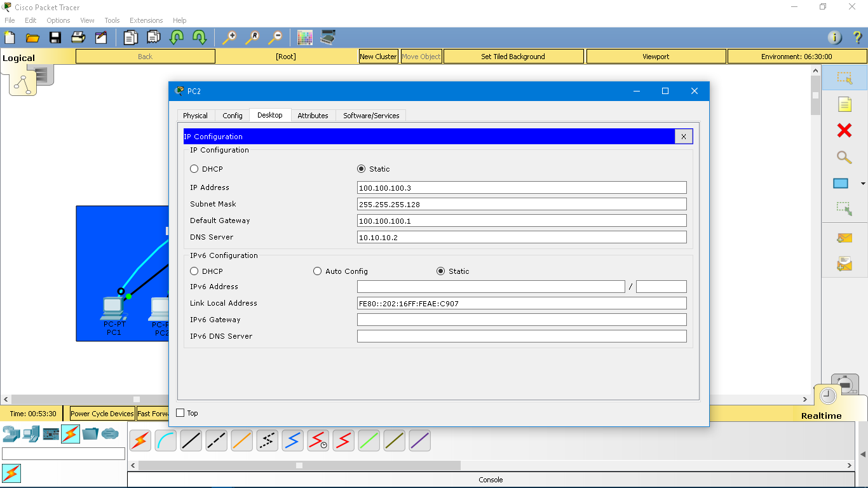868x488 pixels.
Task: Zoom out with the minus magnifier
Action: pyautogui.click(x=275, y=37)
